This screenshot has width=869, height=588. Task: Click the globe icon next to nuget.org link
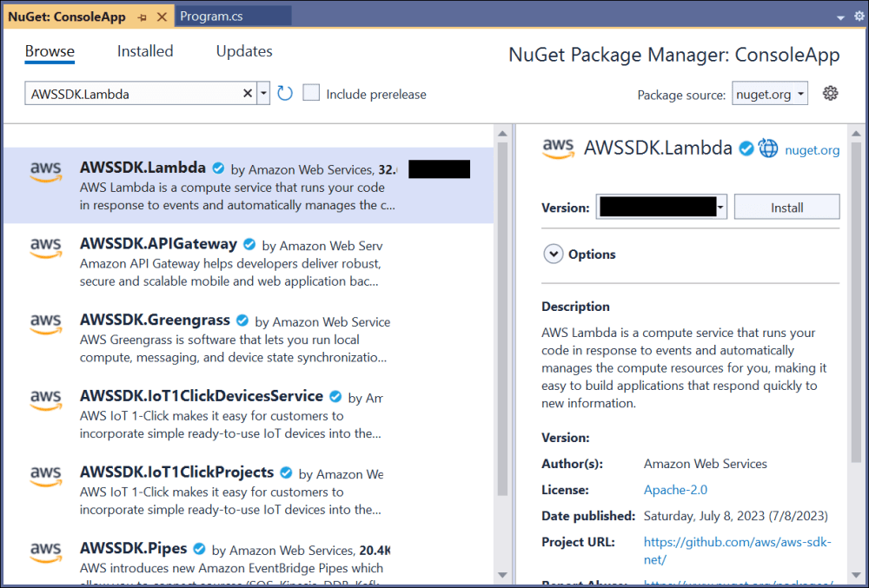pyautogui.click(x=768, y=149)
